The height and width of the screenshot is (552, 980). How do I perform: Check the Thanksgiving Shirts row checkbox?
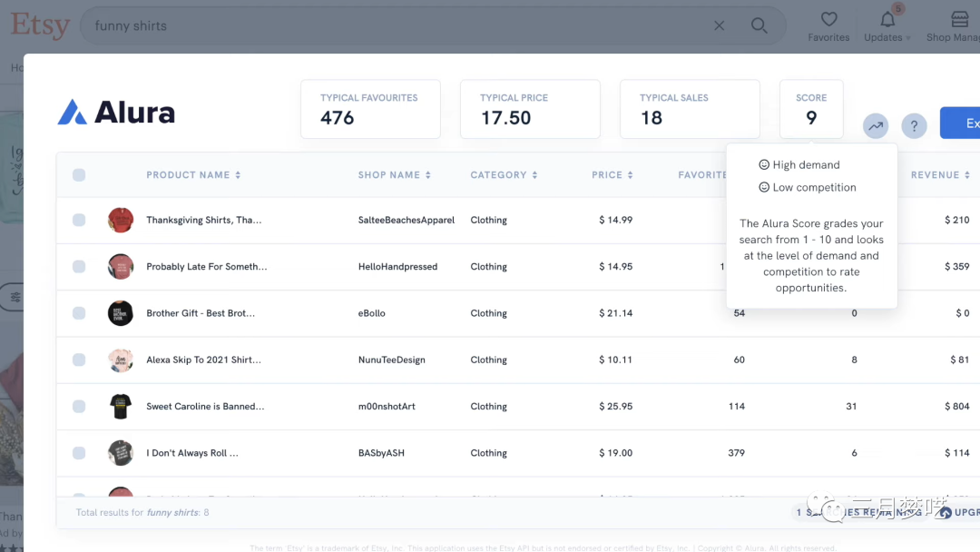pos(79,220)
